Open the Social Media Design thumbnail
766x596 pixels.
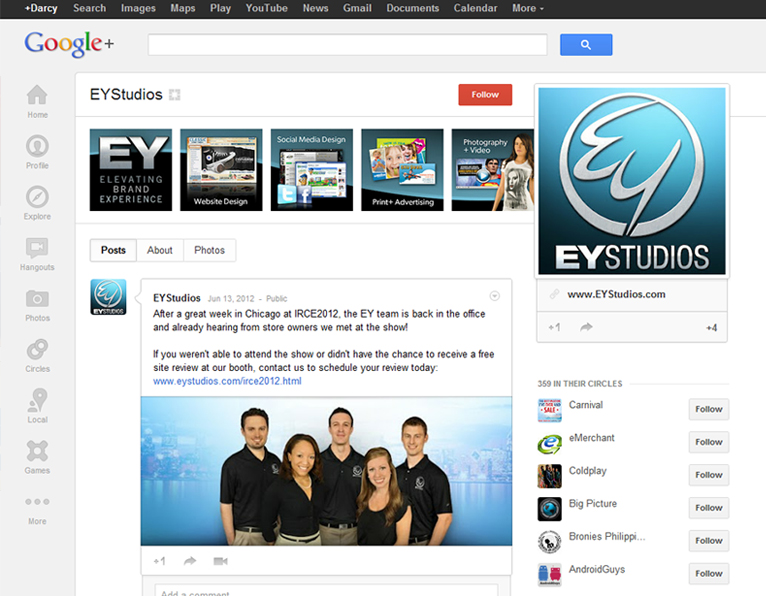click(x=312, y=170)
